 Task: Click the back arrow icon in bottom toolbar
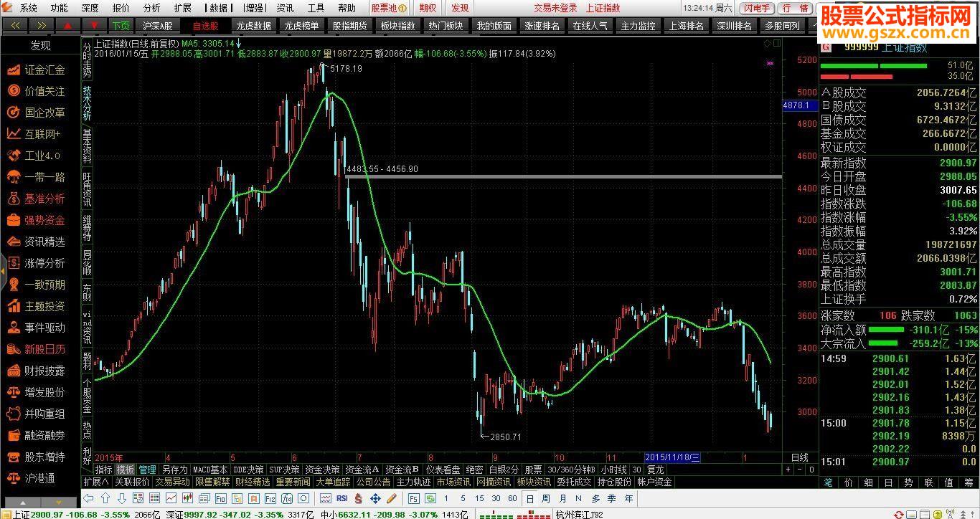pyautogui.click(x=88, y=498)
